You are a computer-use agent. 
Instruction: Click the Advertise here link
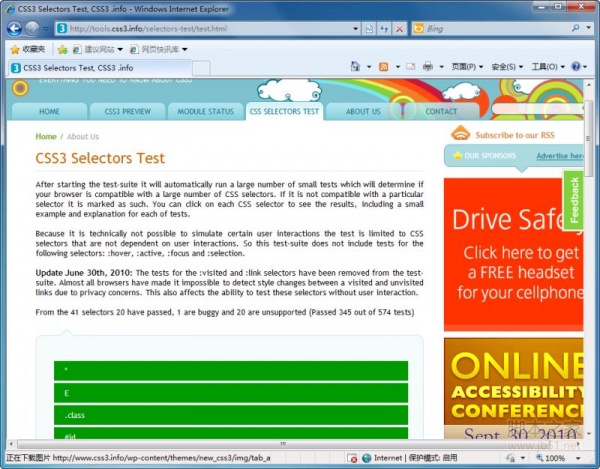click(560, 156)
